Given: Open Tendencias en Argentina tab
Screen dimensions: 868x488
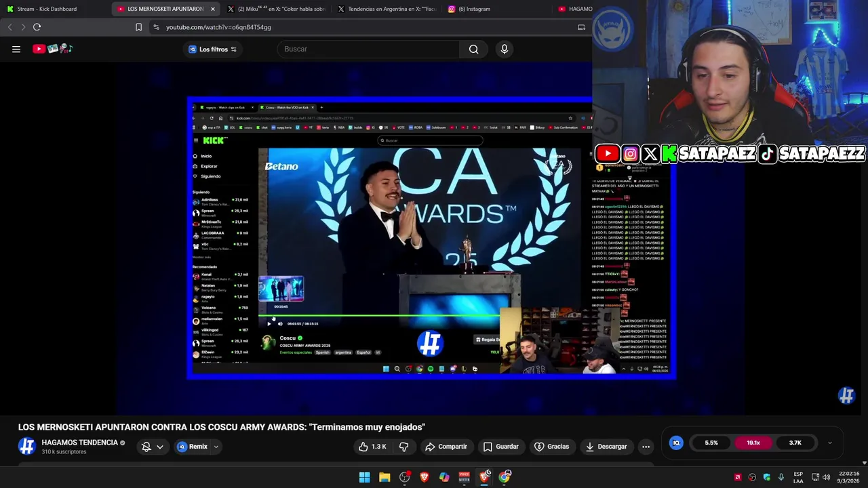Looking at the screenshot, I should (387, 9).
